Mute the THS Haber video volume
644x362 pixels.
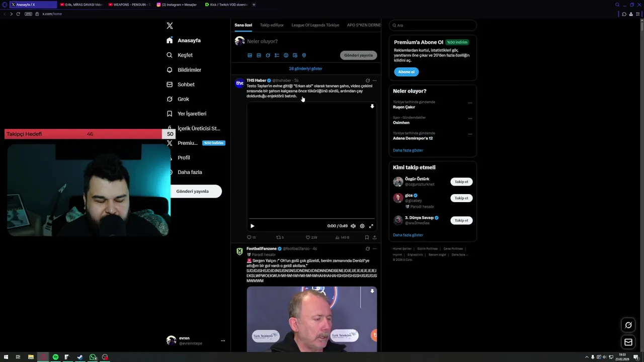coord(353,226)
